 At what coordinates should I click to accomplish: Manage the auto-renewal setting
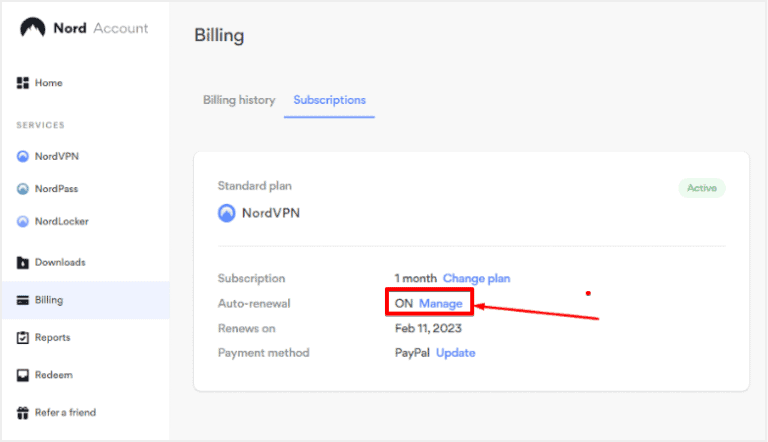[440, 303]
